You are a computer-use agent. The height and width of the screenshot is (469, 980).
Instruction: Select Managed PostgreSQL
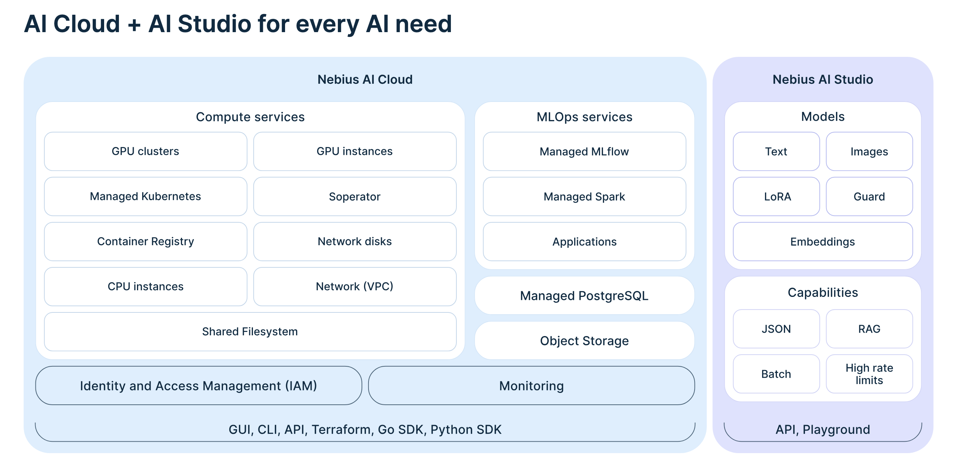pyautogui.click(x=584, y=295)
